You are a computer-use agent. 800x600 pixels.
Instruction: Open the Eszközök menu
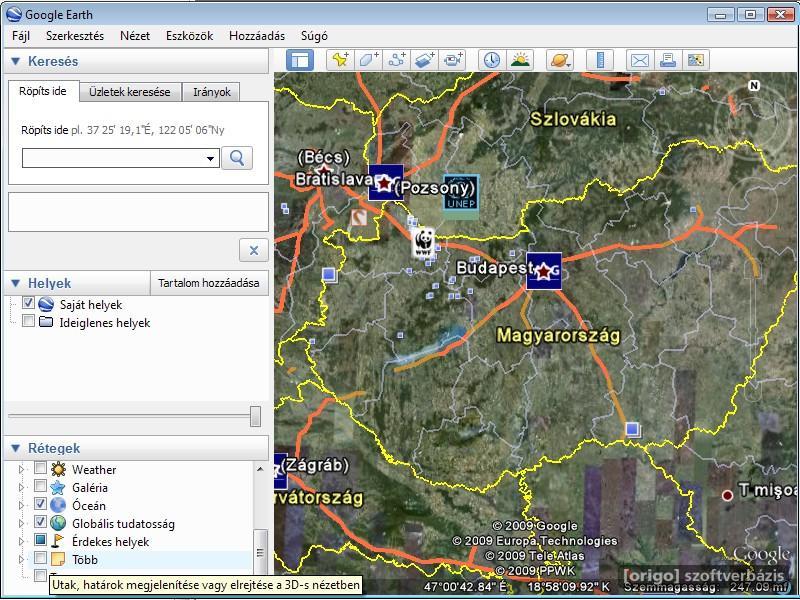click(x=189, y=36)
